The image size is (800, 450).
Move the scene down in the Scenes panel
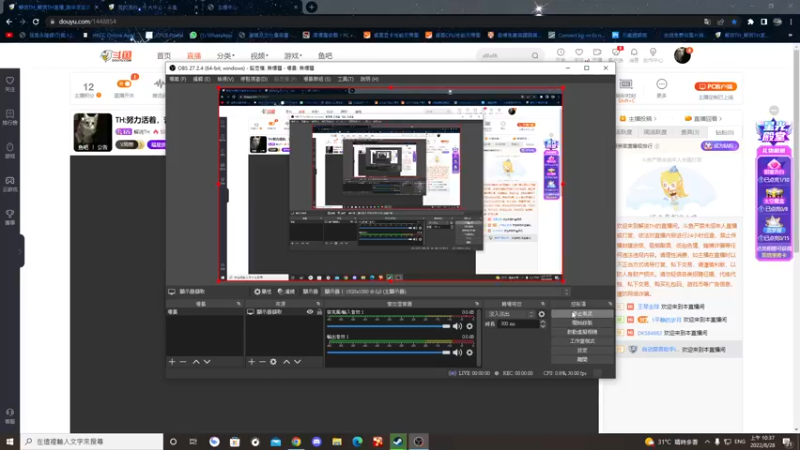click(207, 362)
